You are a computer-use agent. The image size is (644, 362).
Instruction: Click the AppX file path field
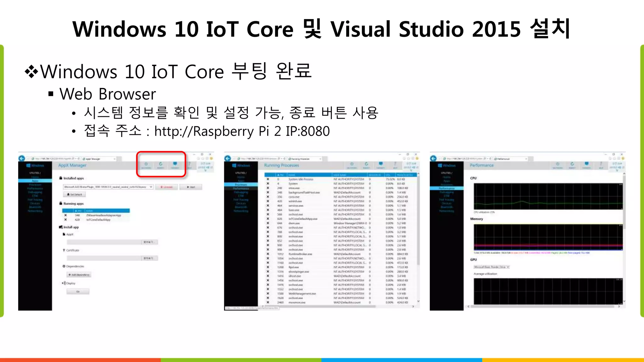(x=104, y=242)
